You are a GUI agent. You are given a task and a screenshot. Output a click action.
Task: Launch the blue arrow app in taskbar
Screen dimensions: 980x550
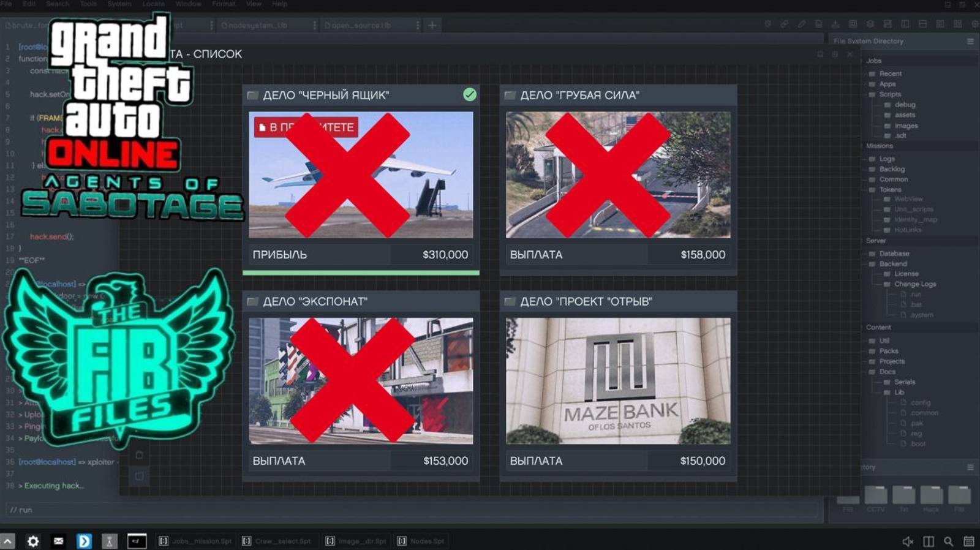(x=84, y=541)
